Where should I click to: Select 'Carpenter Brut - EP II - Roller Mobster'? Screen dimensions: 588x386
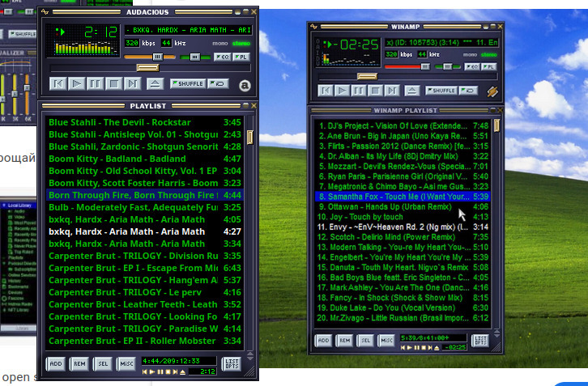click(x=144, y=341)
